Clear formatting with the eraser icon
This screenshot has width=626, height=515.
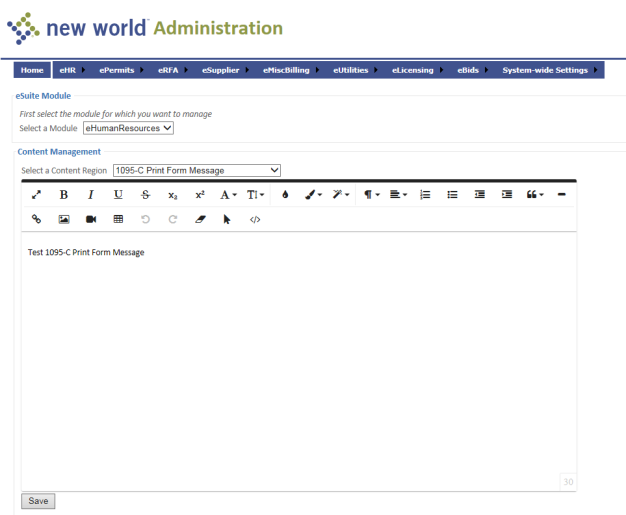[200, 219]
